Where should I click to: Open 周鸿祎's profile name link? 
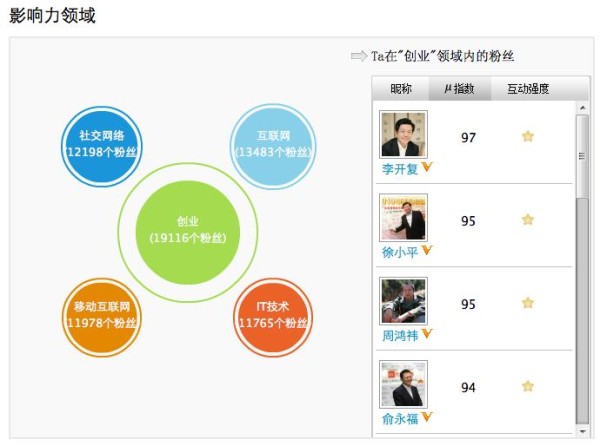click(400, 336)
